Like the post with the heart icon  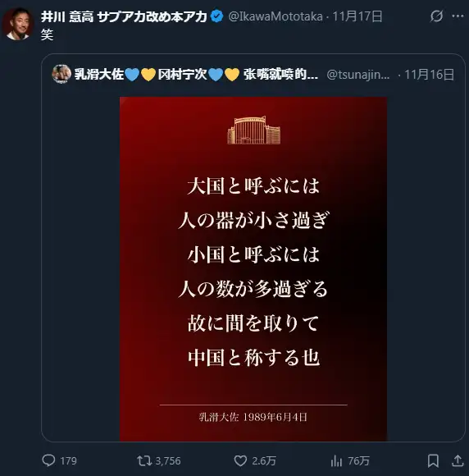pyautogui.click(x=240, y=460)
